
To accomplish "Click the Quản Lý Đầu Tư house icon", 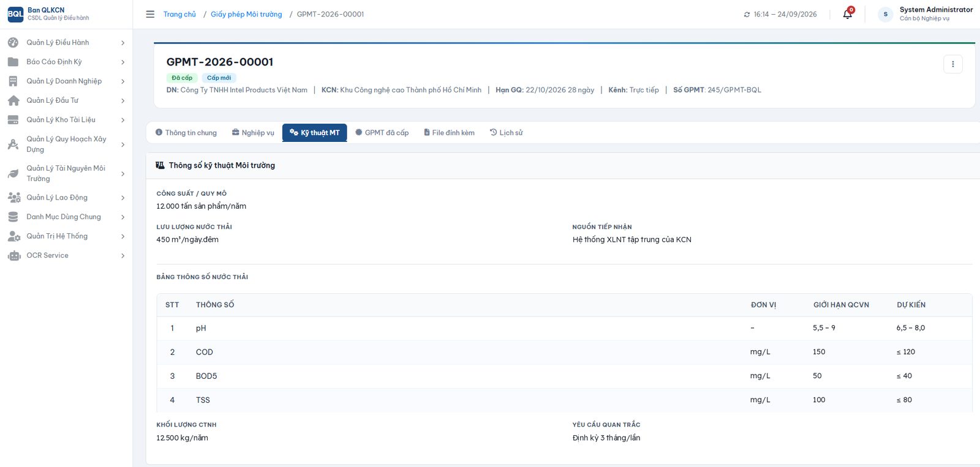I will [13, 100].
